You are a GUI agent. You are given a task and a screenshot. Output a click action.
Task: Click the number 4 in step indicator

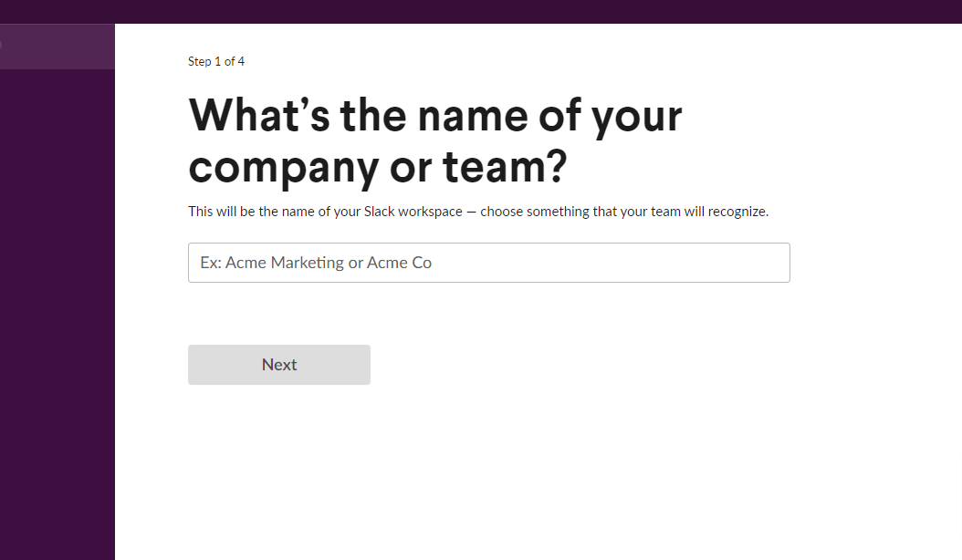pyautogui.click(x=241, y=62)
